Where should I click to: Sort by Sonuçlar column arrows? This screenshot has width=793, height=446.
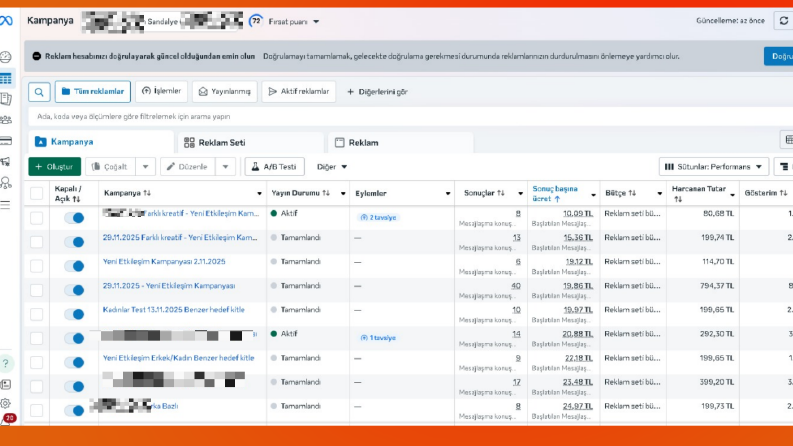click(501, 193)
